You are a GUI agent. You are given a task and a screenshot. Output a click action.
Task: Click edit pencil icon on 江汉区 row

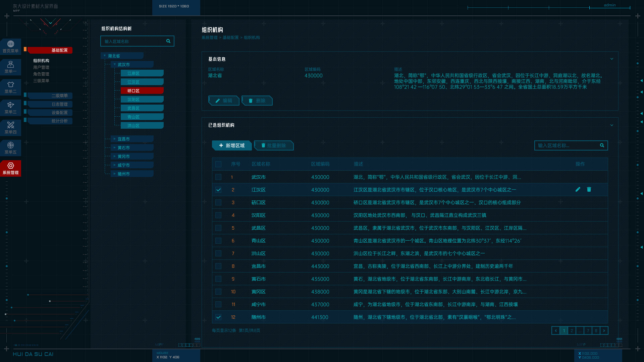coord(578,190)
